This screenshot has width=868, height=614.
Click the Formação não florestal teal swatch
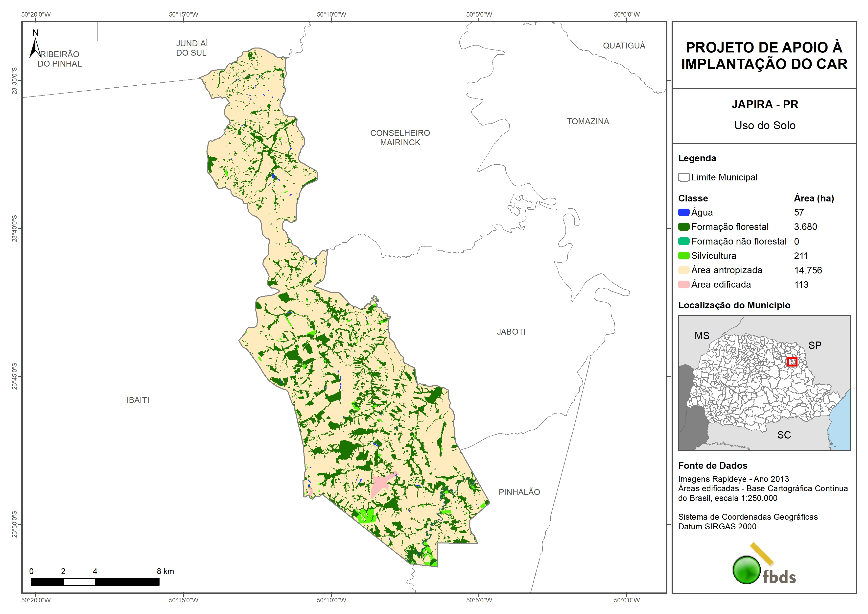click(x=683, y=241)
